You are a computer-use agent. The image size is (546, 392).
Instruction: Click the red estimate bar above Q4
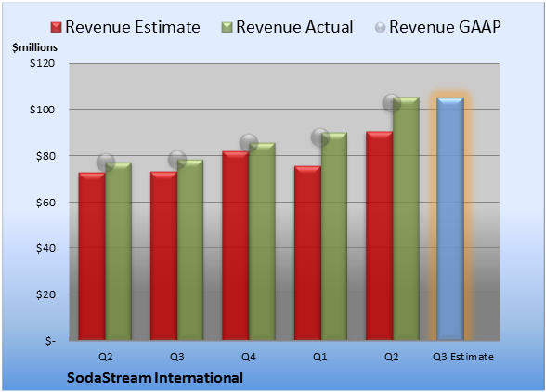[x=236, y=245]
